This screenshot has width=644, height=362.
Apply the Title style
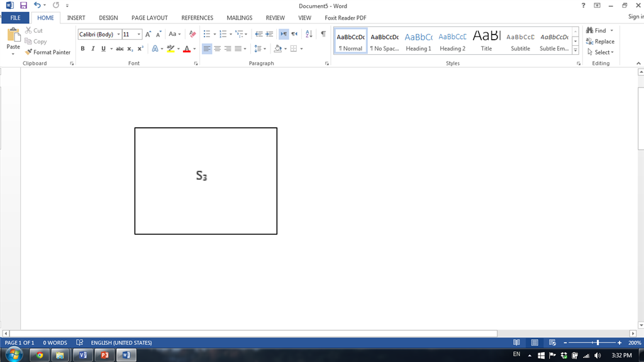[486, 41]
